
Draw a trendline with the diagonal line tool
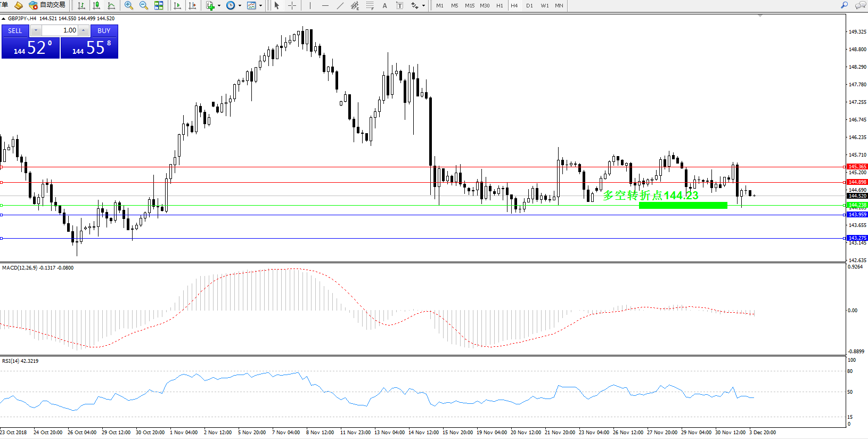340,5
